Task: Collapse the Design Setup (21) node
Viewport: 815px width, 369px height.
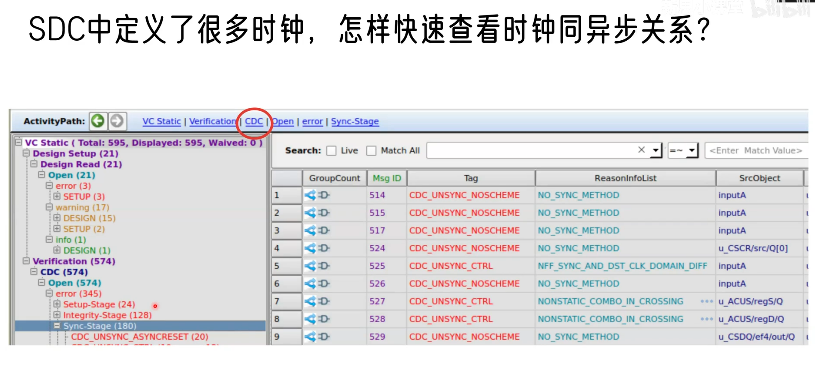Action: pos(27,154)
